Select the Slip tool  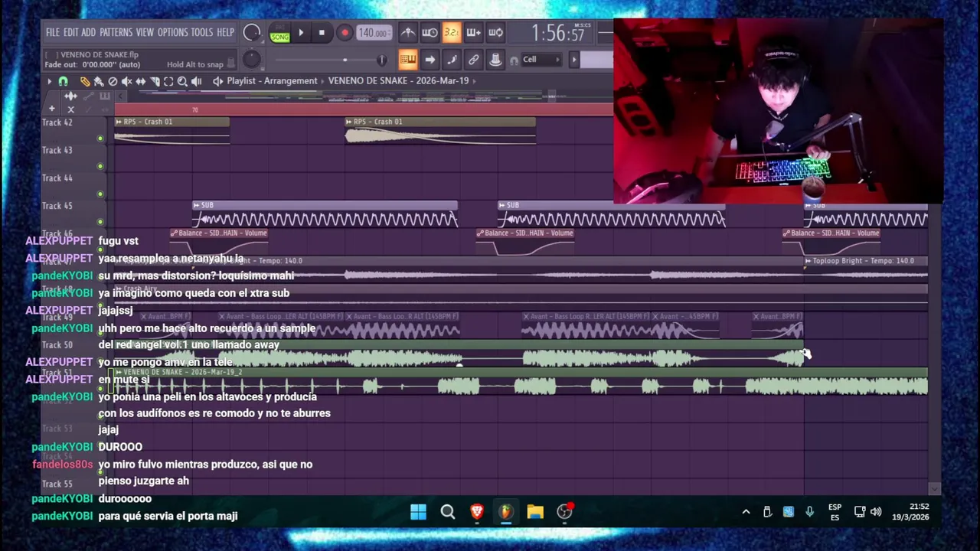point(141,81)
